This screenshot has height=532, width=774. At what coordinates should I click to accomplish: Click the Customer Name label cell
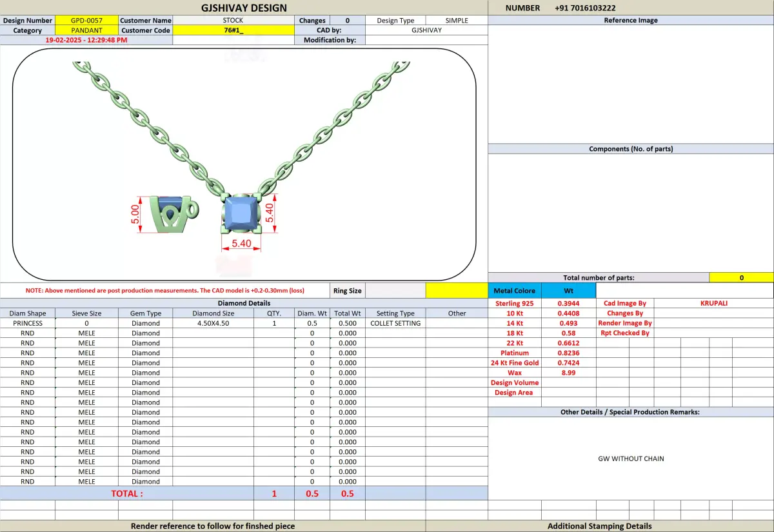pyautogui.click(x=146, y=21)
